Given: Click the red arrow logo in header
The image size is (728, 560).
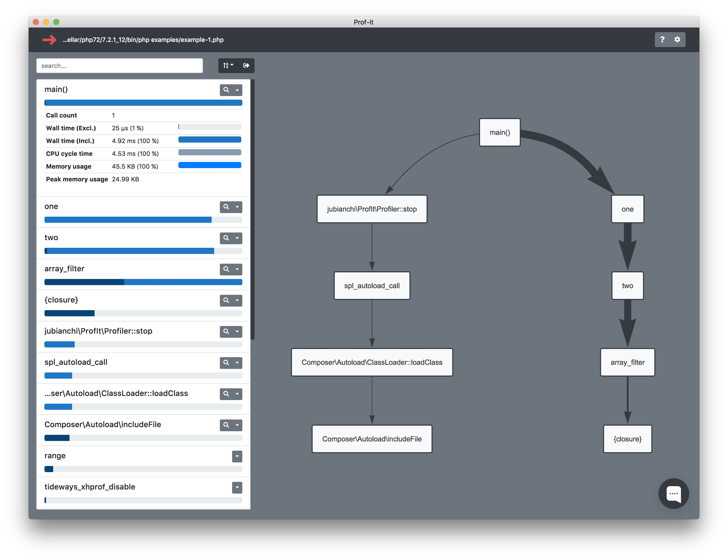Looking at the screenshot, I should click(x=49, y=40).
